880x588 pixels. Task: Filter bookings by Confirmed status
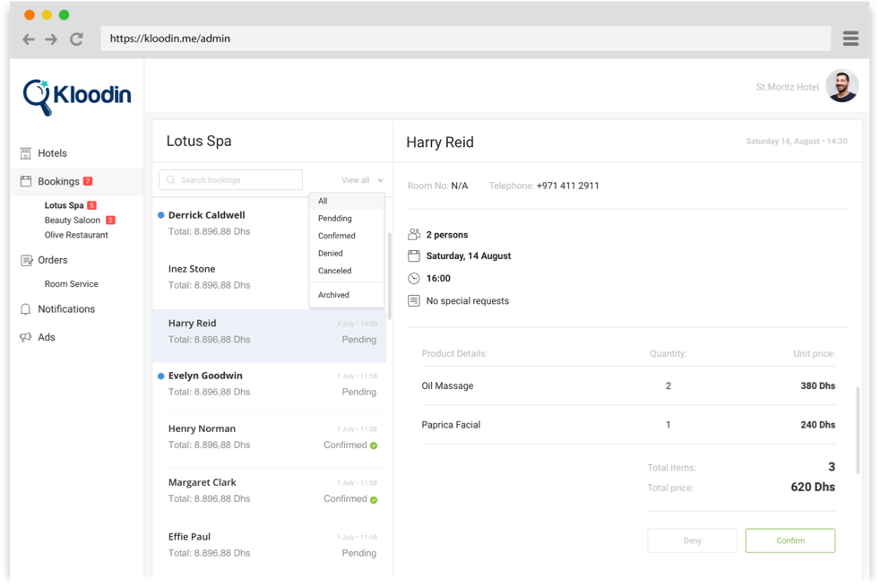click(x=347, y=236)
